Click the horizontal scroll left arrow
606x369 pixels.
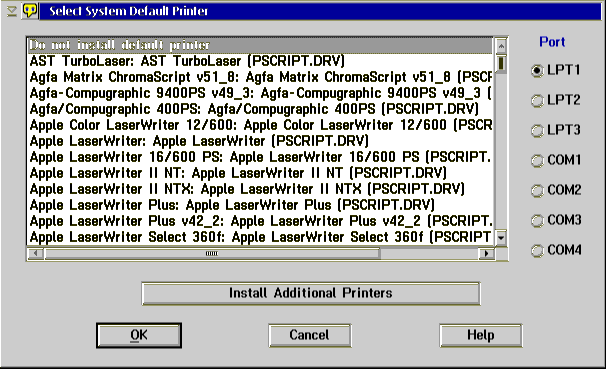click(x=36, y=253)
